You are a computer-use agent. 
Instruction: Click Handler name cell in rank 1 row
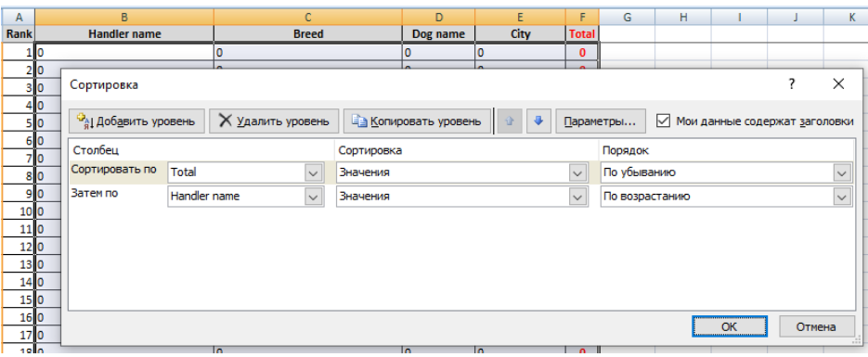[124, 53]
